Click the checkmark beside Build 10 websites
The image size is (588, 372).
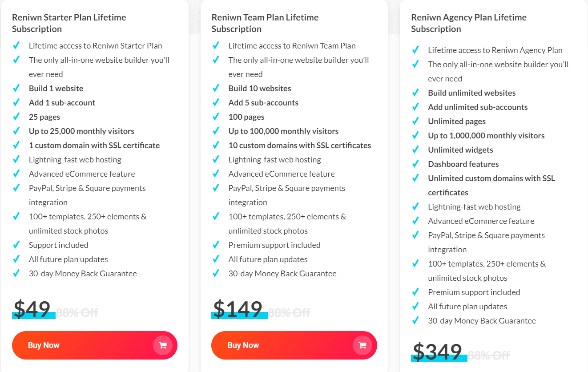(216, 88)
